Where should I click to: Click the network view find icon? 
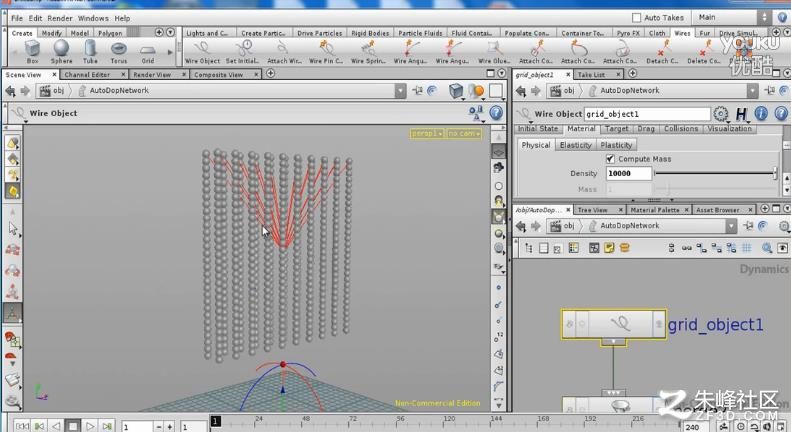(x=767, y=248)
